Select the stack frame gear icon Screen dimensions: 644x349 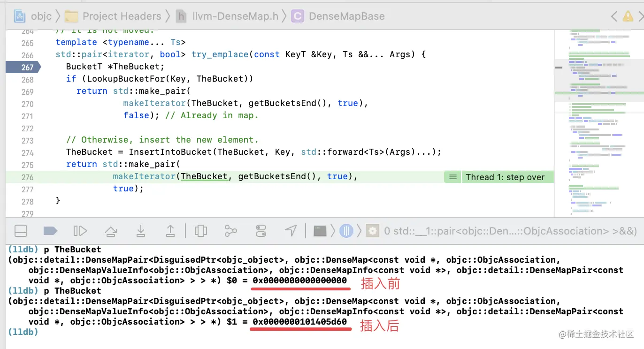tap(373, 231)
